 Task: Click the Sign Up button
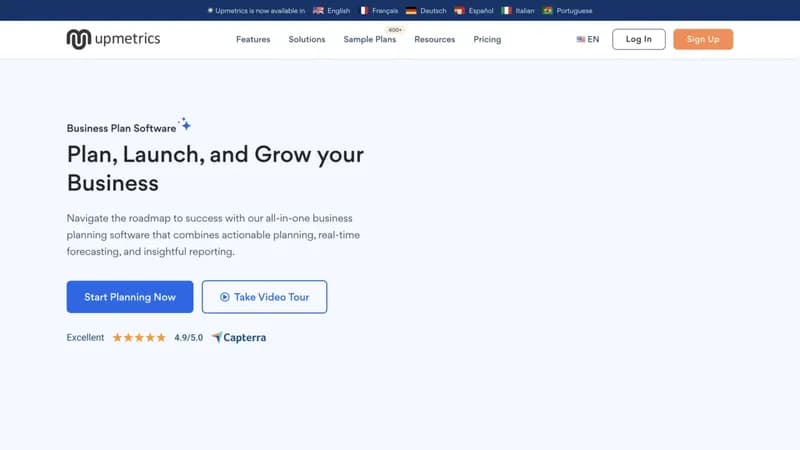click(x=703, y=39)
